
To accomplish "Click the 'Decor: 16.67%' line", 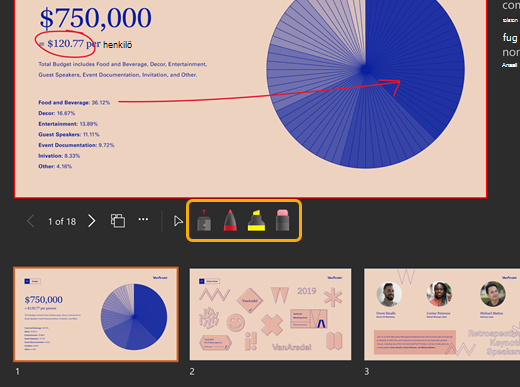I will [x=57, y=113].
